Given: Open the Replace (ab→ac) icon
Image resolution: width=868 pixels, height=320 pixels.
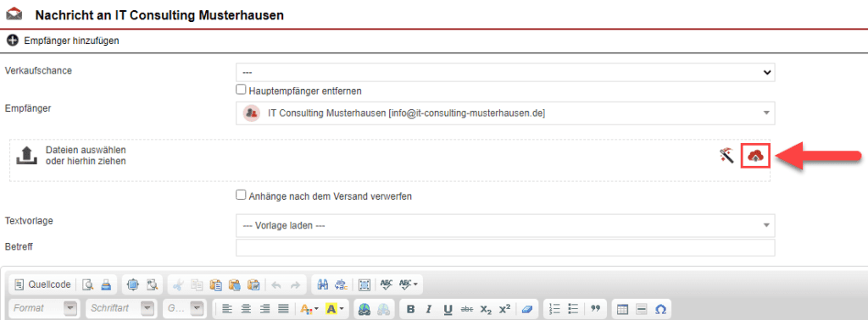Looking at the screenshot, I should 341,285.
